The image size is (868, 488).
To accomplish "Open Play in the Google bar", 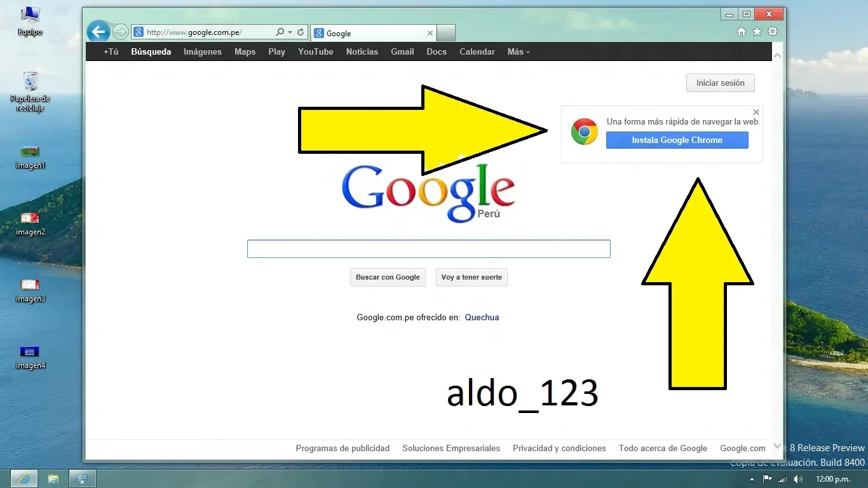I will click(x=276, y=52).
